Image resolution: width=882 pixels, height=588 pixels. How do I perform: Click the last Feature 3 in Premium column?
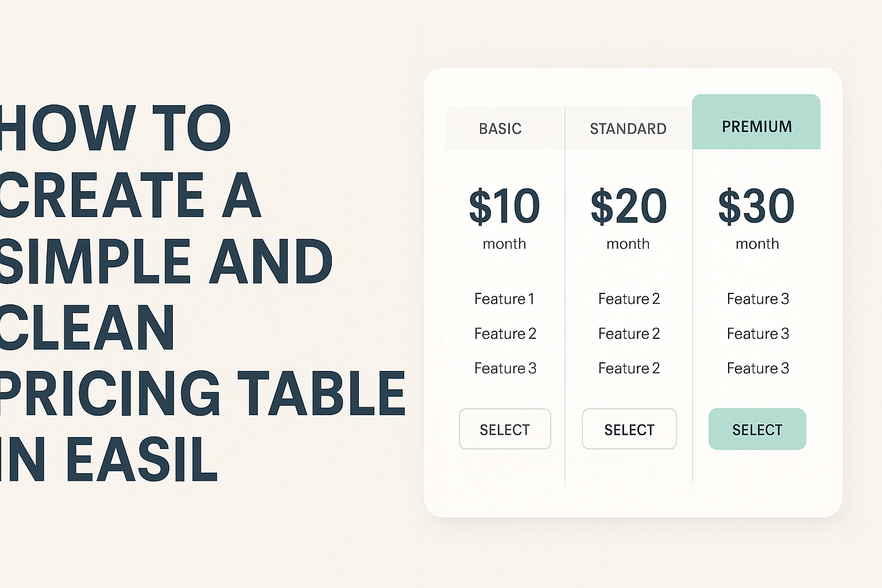tap(758, 368)
